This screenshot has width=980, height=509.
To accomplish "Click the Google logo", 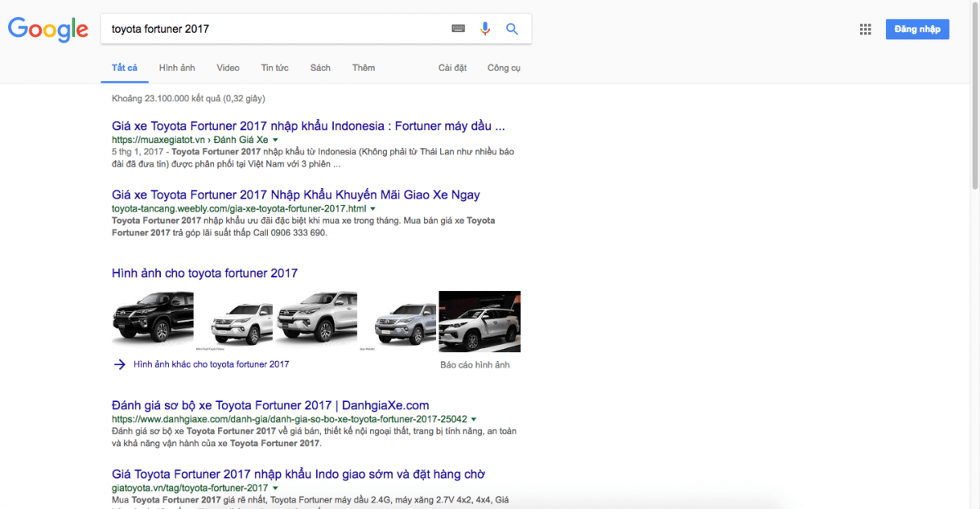I will point(48,29).
